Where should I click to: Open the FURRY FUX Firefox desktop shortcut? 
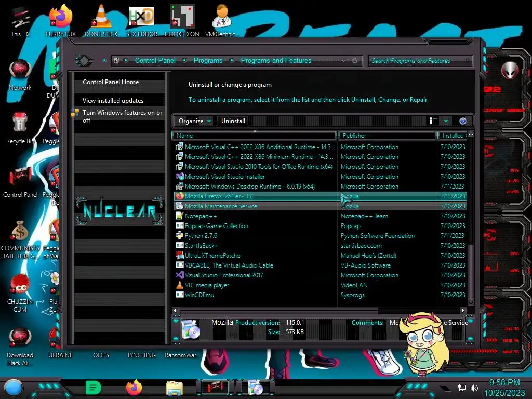tap(61, 21)
